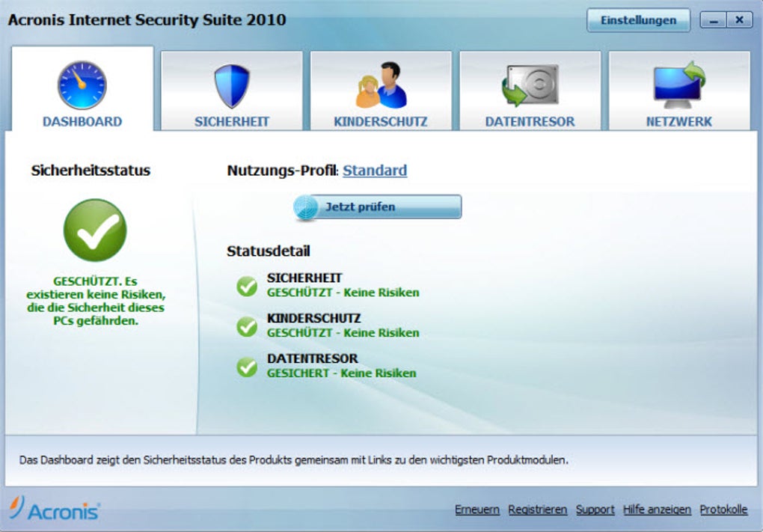Open the KINDERSCHUTZ tab label
763x532 pixels.
pyautogui.click(x=381, y=122)
